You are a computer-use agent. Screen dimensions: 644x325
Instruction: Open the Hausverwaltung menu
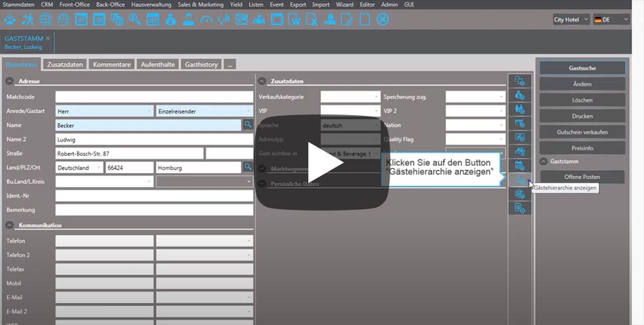(151, 5)
